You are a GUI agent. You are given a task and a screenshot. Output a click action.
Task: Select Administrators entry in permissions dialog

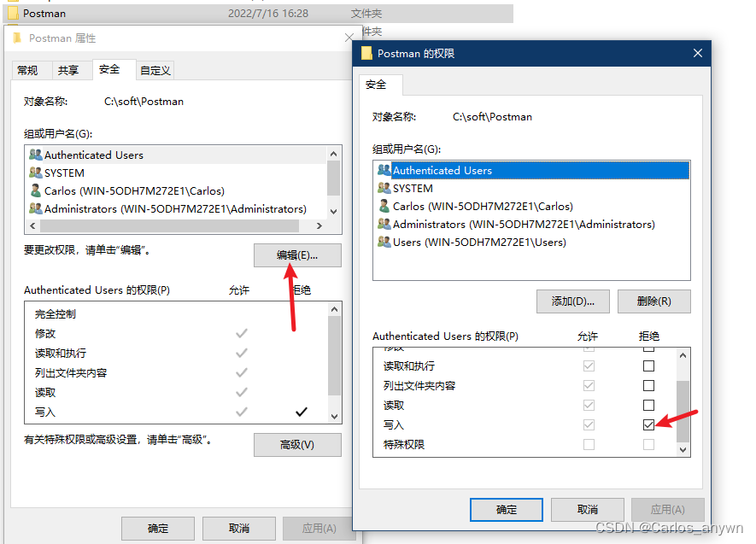[524, 224]
